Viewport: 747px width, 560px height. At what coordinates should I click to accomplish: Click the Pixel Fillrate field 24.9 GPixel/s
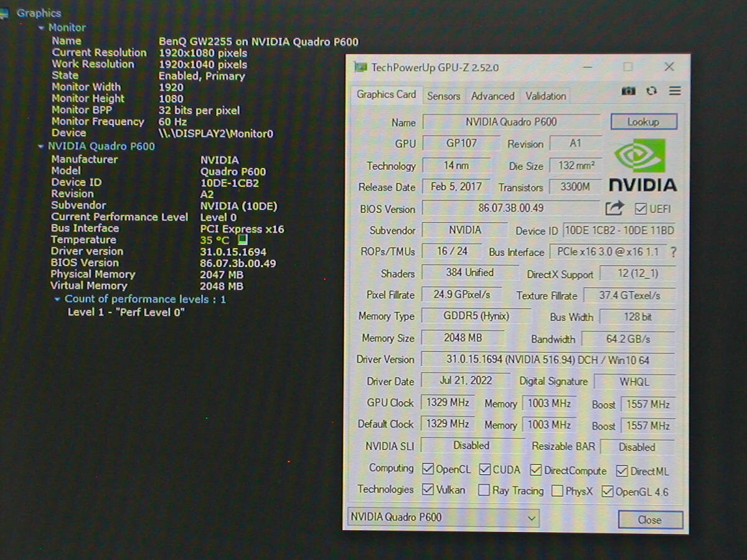click(x=463, y=294)
